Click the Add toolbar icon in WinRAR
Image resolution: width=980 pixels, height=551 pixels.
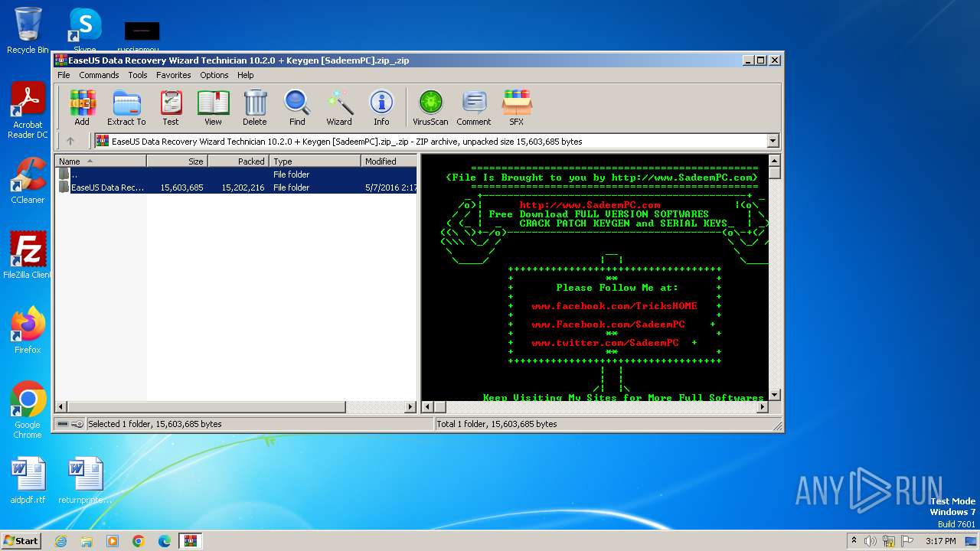click(x=82, y=107)
